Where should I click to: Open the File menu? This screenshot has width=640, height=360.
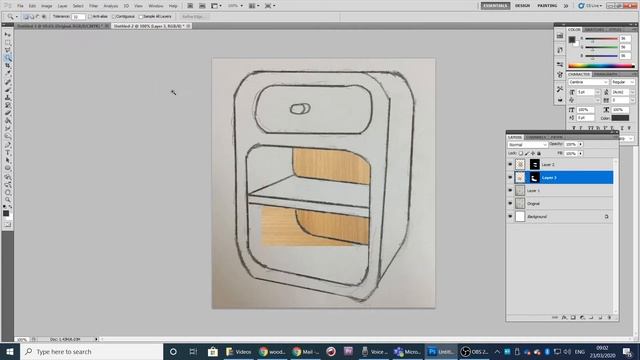pyautogui.click(x=20, y=6)
